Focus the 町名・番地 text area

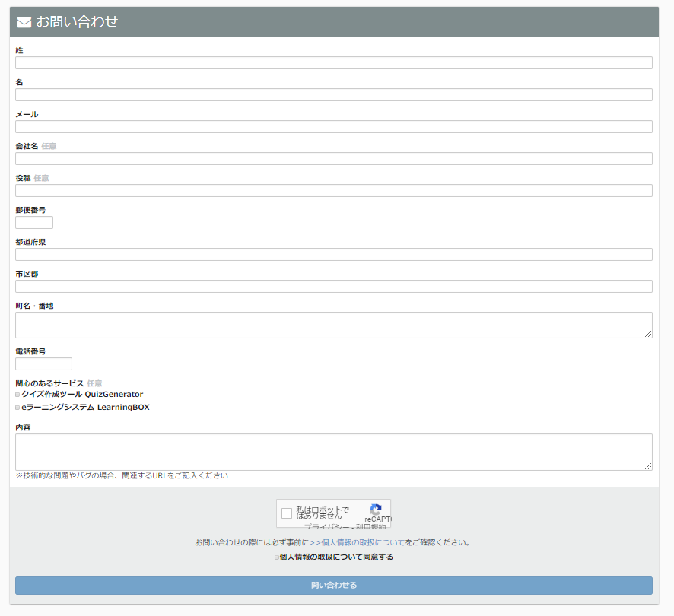click(x=333, y=325)
